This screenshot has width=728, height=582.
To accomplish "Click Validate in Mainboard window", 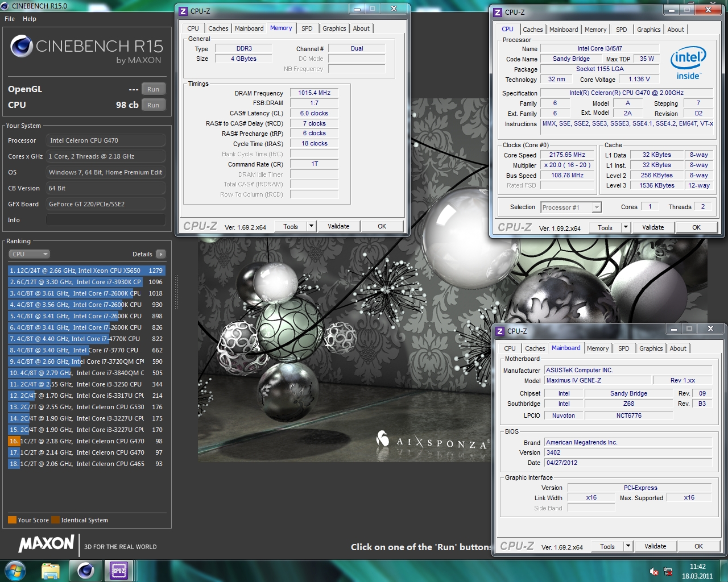I will point(655,546).
